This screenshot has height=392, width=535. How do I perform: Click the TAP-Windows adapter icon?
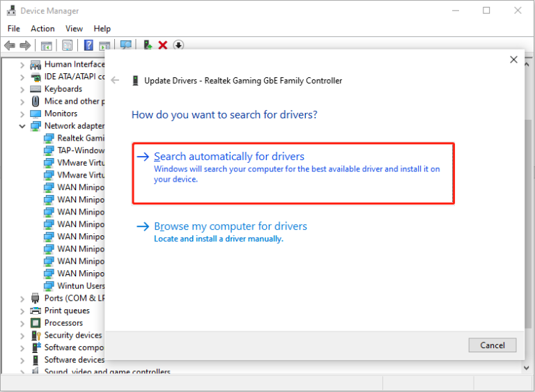(x=49, y=150)
